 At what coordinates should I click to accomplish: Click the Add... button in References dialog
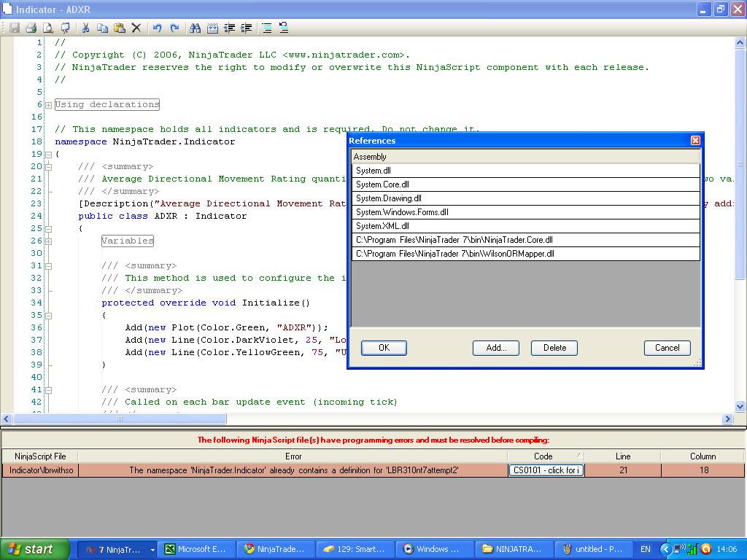pyautogui.click(x=495, y=348)
